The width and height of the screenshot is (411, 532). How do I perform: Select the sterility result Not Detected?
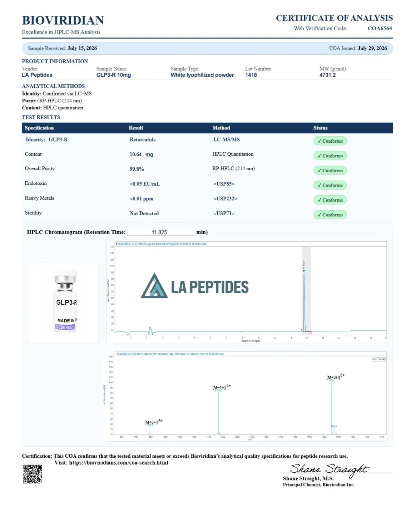144,213
